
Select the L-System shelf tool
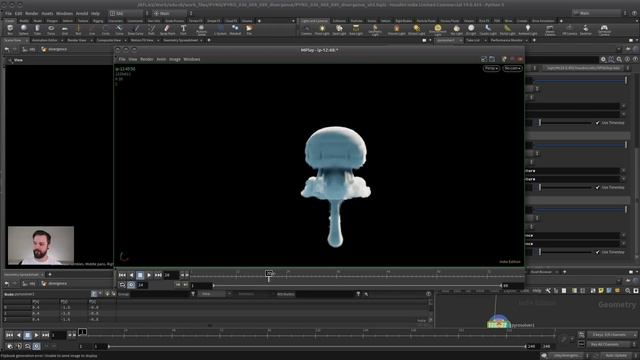[220, 29]
